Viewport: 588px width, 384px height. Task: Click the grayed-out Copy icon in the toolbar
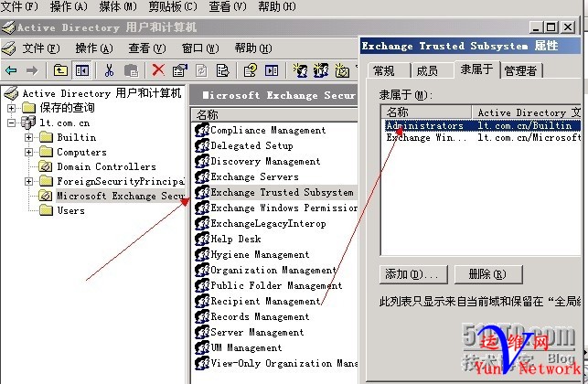(x=131, y=70)
